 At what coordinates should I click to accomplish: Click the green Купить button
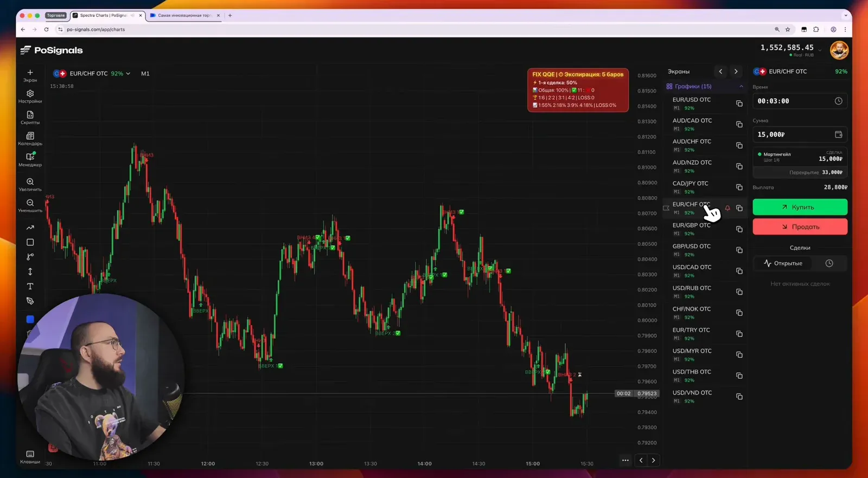(x=800, y=207)
